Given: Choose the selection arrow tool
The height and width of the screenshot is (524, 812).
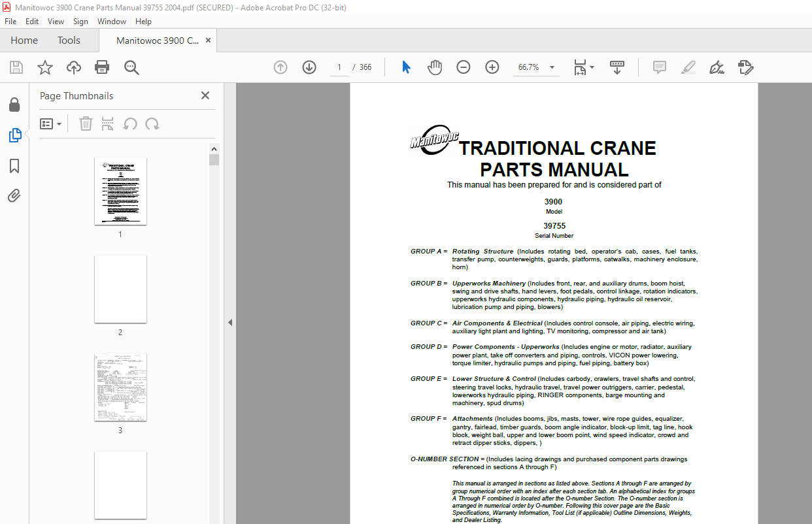Looking at the screenshot, I should pos(406,67).
